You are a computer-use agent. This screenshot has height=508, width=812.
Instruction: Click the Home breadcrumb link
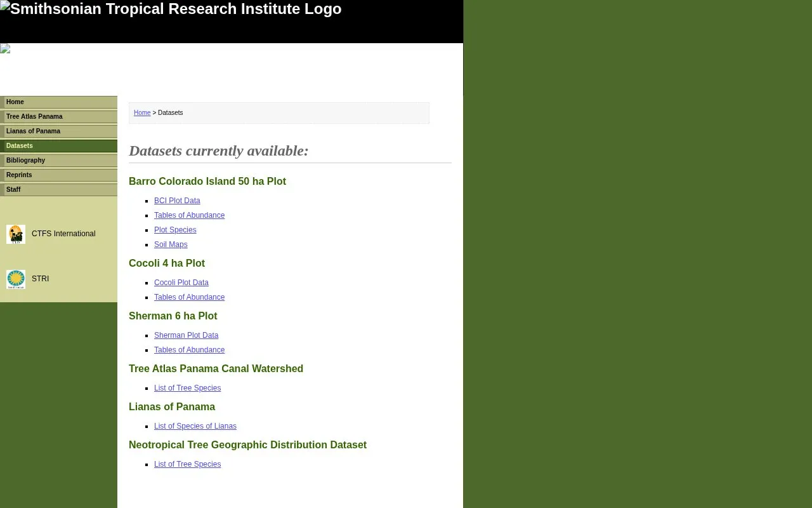tap(142, 113)
